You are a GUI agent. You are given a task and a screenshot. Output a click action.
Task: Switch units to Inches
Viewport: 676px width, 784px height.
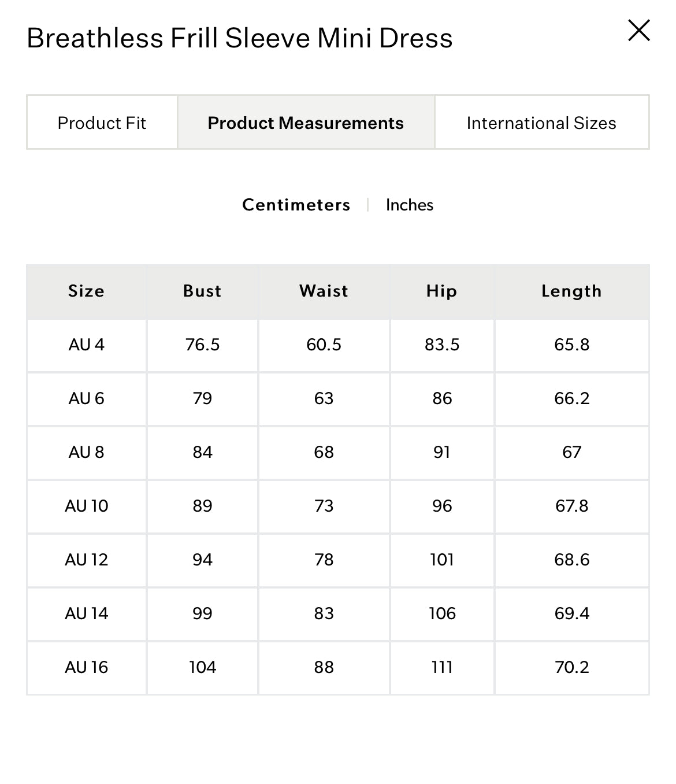[x=409, y=205]
